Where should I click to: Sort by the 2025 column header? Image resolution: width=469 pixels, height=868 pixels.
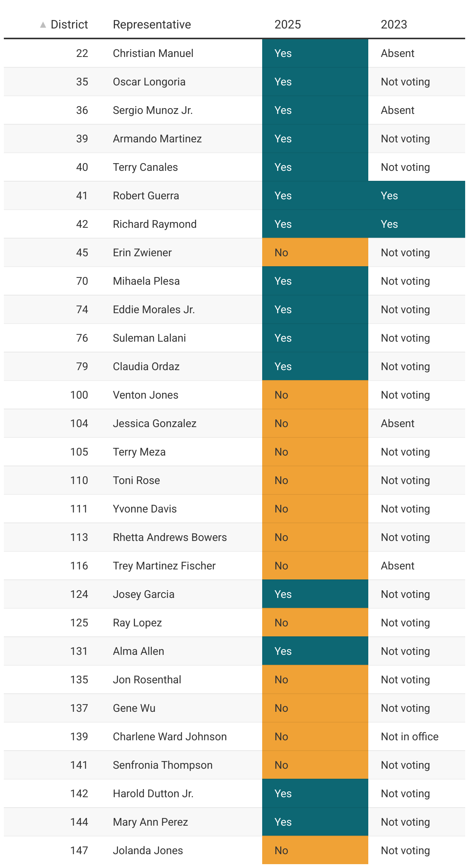tap(288, 25)
